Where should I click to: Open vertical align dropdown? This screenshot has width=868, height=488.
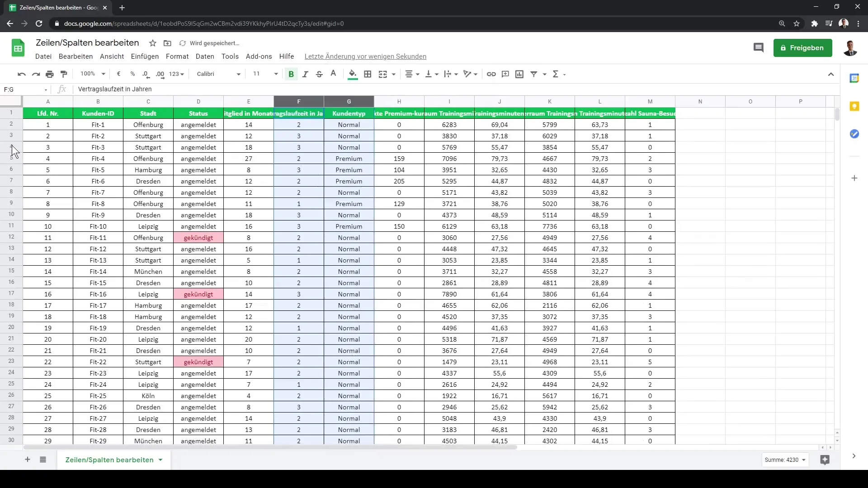click(432, 74)
